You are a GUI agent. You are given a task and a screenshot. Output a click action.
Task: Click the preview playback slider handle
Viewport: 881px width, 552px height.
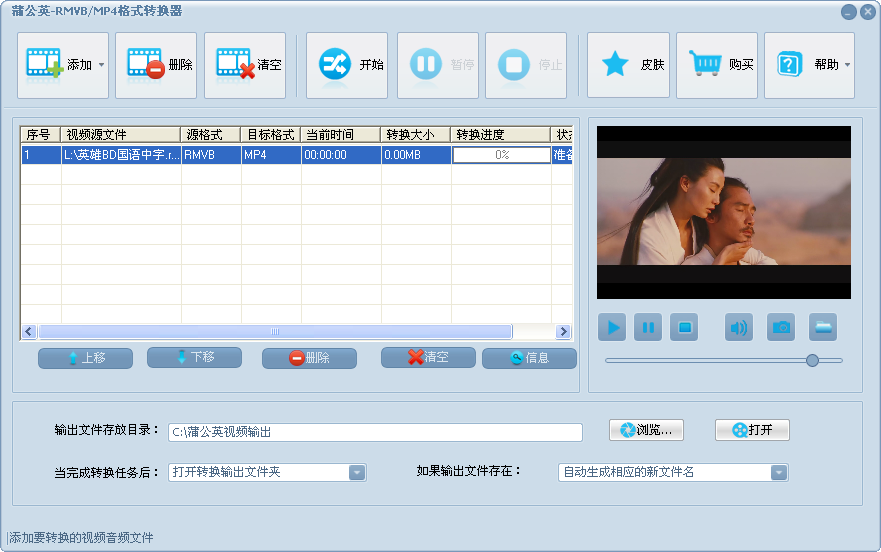(x=812, y=360)
